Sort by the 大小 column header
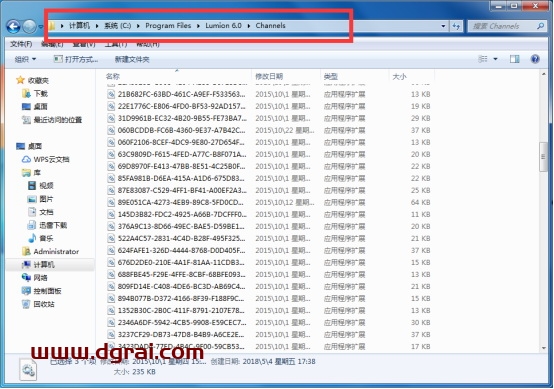554x389 pixels. (411, 76)
